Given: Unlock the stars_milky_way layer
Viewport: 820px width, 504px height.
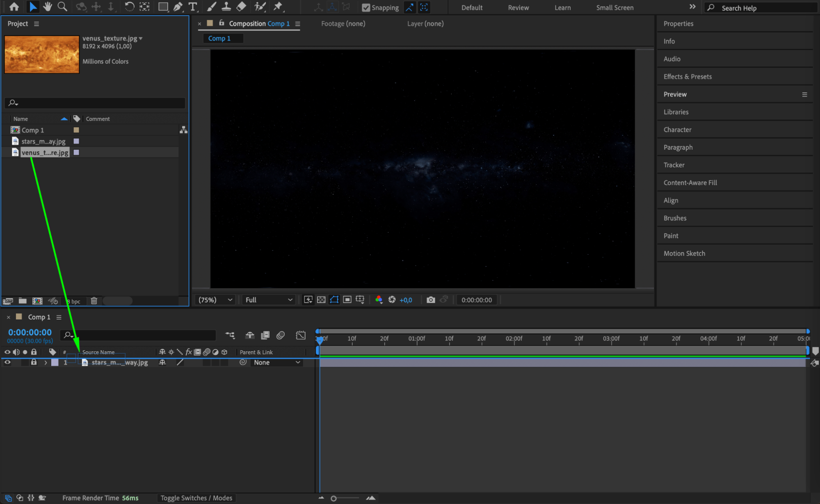Looking at the screenshot, I should point(34,363).
